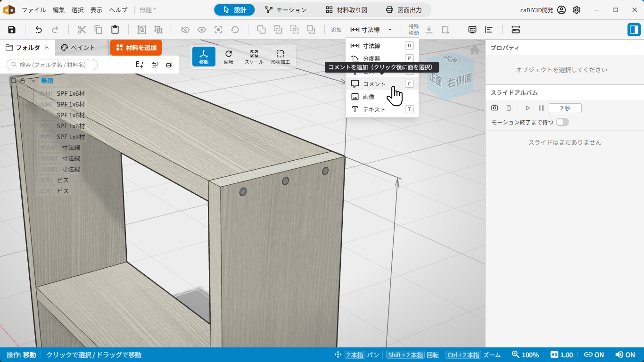Toggle the モーション終了まで待つ switch
This screenshot has height=362, width=644.
[x=562, y=122]
